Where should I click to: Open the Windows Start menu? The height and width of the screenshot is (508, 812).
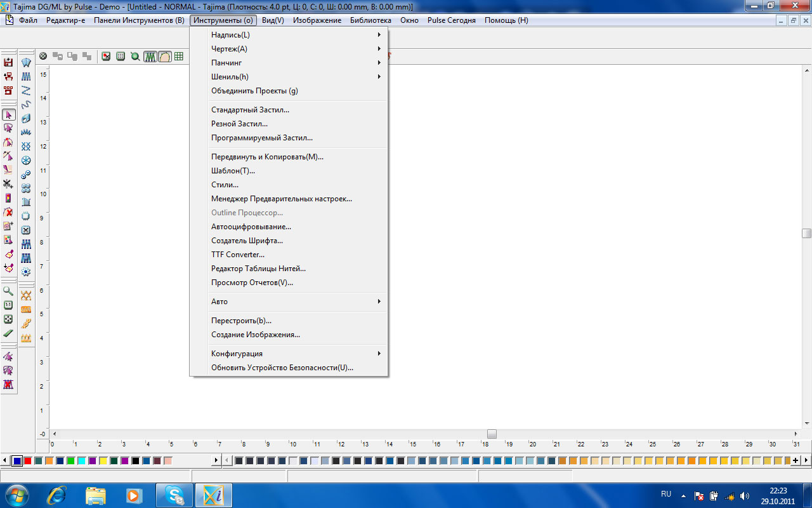[x=16, y=495]
